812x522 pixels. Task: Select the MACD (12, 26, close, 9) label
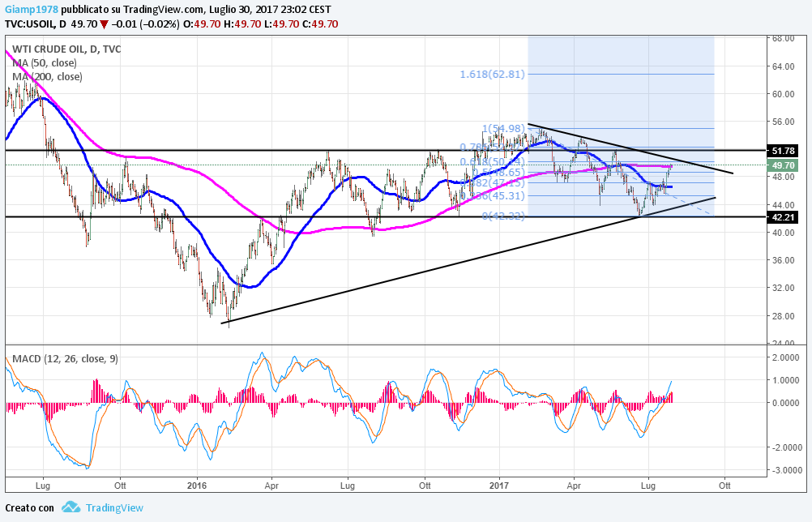(62, 358)
